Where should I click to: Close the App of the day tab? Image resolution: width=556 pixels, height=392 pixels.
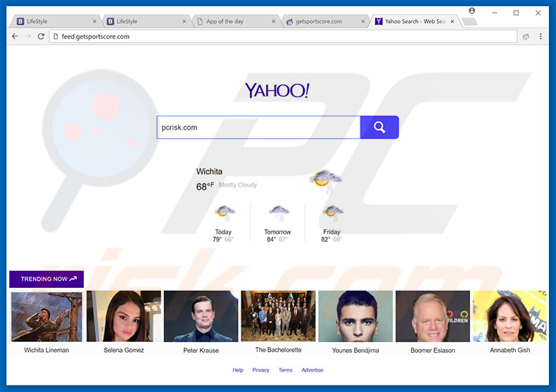273,21
